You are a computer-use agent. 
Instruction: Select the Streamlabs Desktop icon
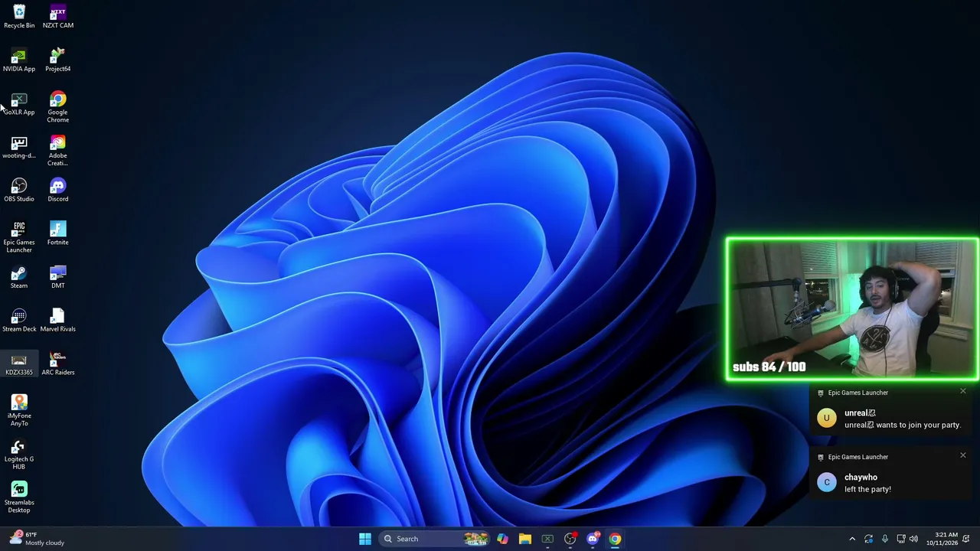coord(19,497)
